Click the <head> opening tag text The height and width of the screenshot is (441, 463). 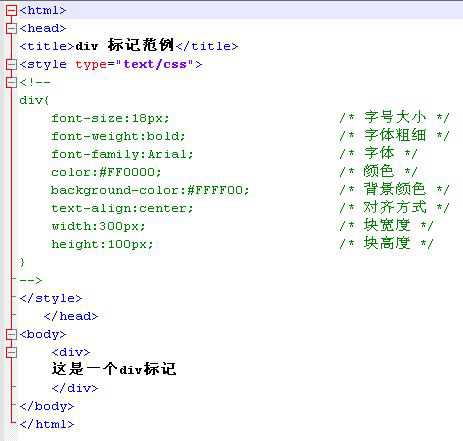(x=43, y=28)
